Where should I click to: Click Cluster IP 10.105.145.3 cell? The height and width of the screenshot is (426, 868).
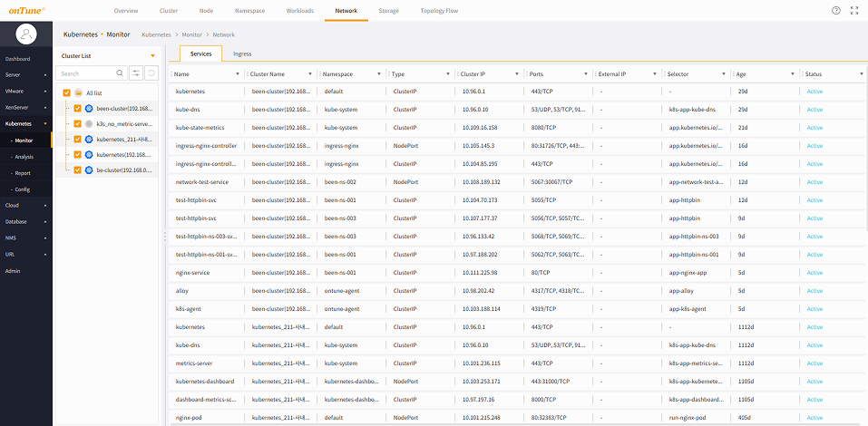pos(478,146)
